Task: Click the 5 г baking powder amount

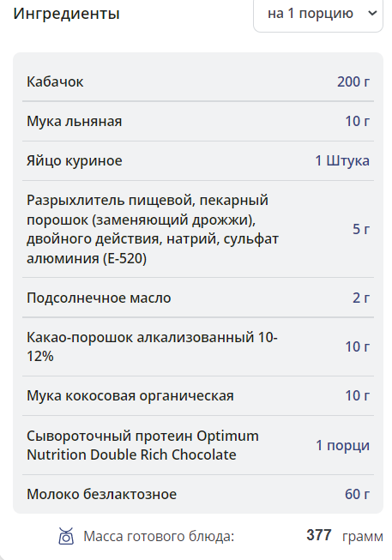Action: click(x=361, y=229)
